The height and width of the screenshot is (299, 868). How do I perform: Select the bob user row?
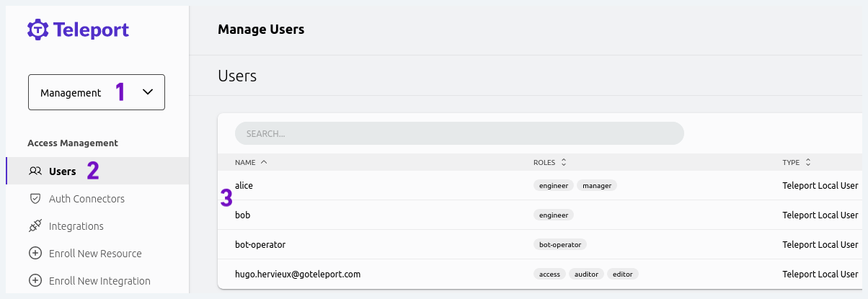click(x=242, y=215)
